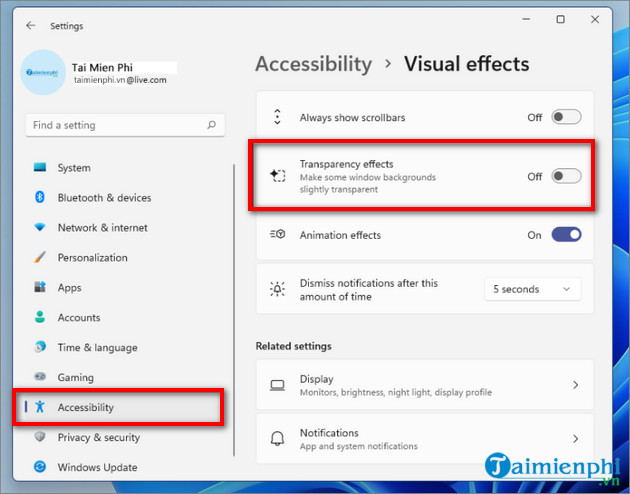This screenshot has height=494, width=630.
Task: Click the Personalization paintbrush icon
Action: 40,258
